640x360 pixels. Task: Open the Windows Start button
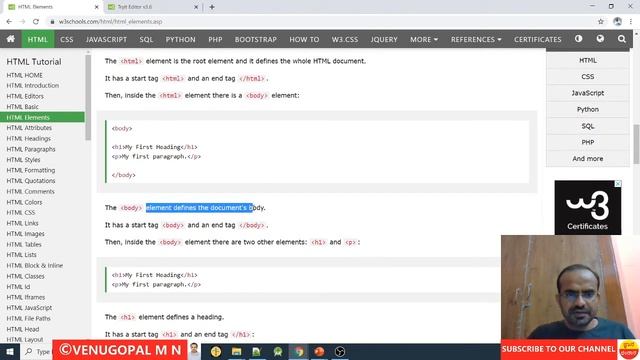[10, 351]
